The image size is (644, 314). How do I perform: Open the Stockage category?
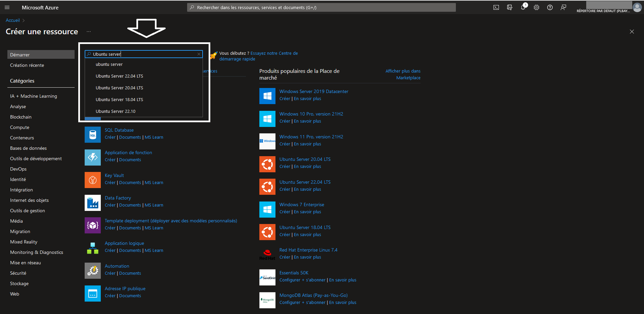coord(19,283)
